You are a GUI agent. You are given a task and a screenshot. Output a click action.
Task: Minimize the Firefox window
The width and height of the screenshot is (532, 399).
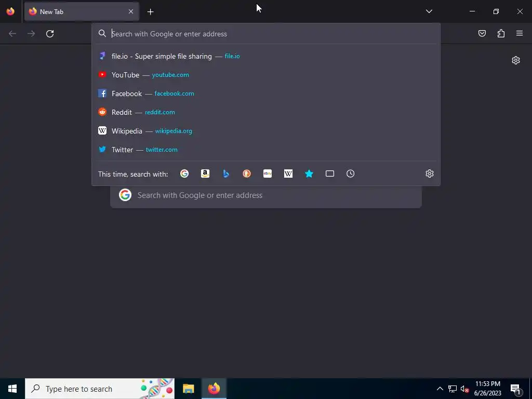472,11
